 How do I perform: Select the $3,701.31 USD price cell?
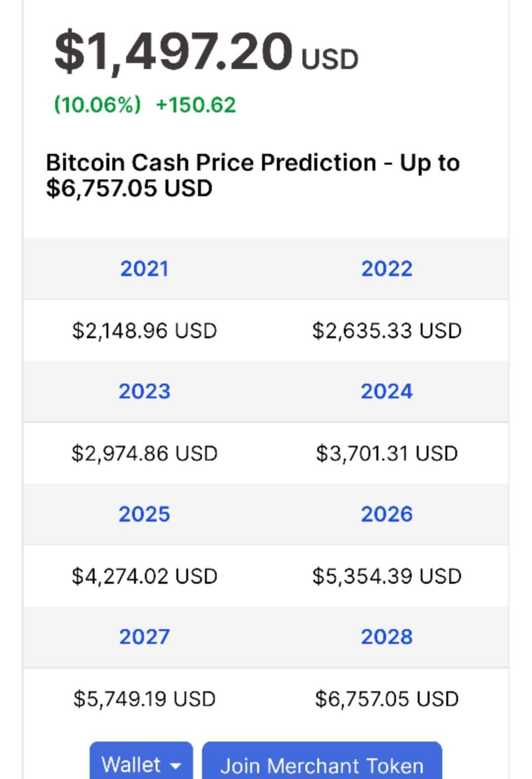tap(387, 453)
